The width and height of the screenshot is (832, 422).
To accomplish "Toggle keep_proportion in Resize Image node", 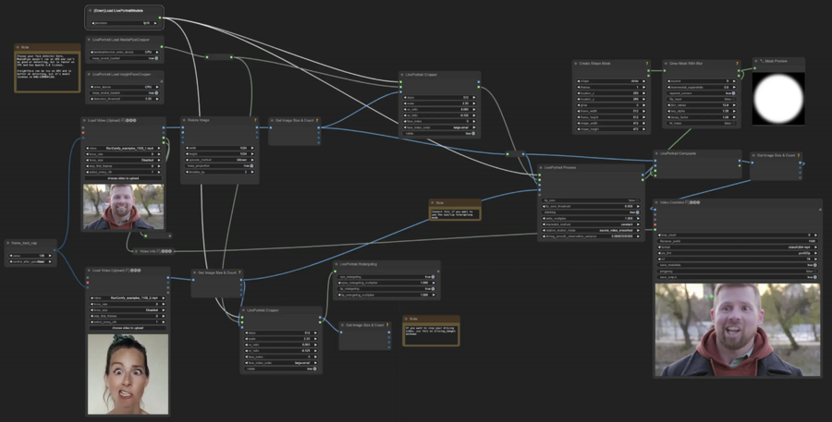I will tap(219, 166).
